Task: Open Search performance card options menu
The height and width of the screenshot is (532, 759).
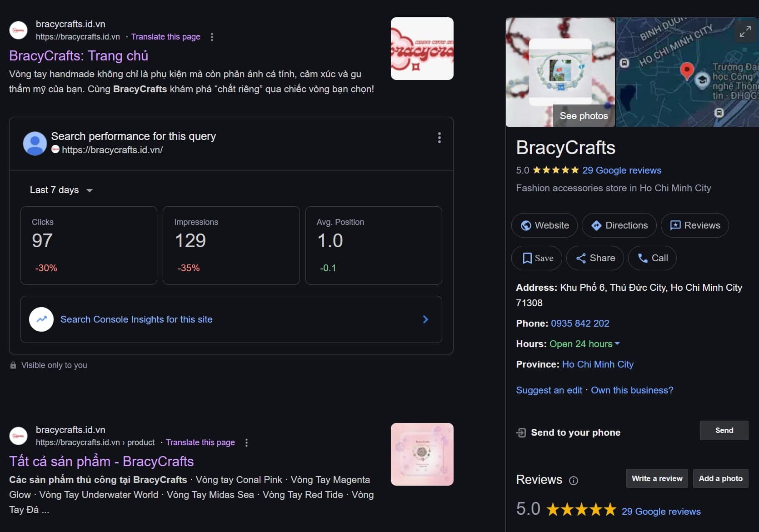Action: pos(439,138)
